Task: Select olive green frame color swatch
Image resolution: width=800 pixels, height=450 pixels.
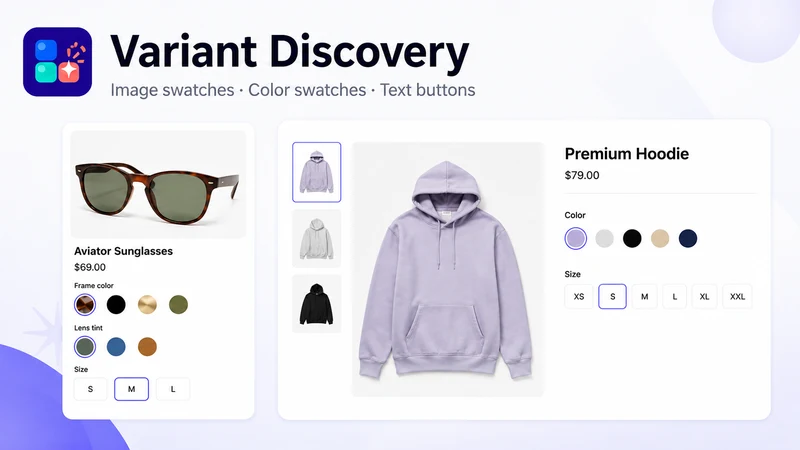Action: (x=179, y=305)
